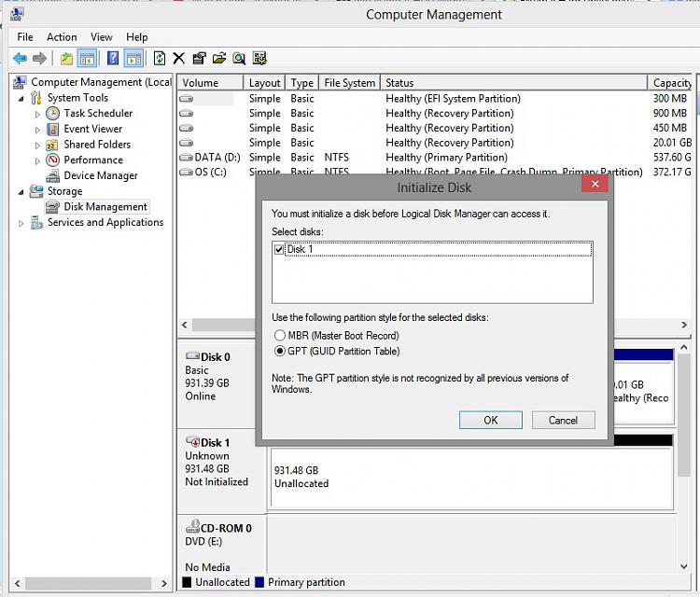Open the Action menu
Screen dimensions: 700x597
pos(62,37)
